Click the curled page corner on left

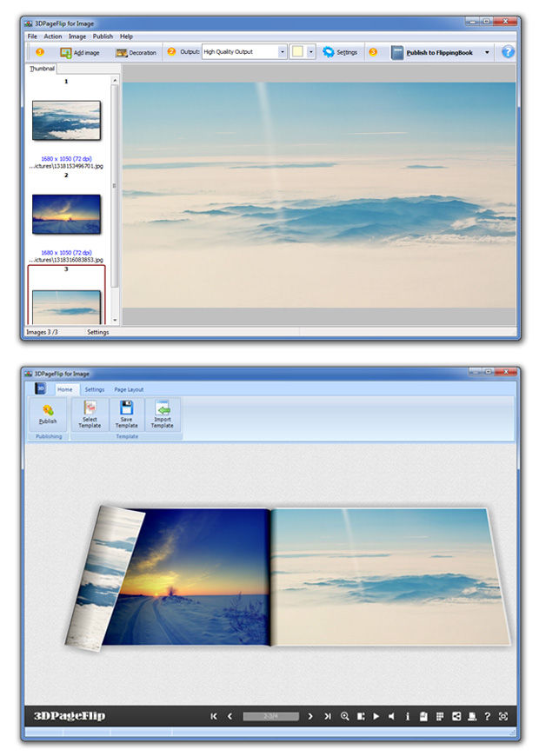coord(103,579)
